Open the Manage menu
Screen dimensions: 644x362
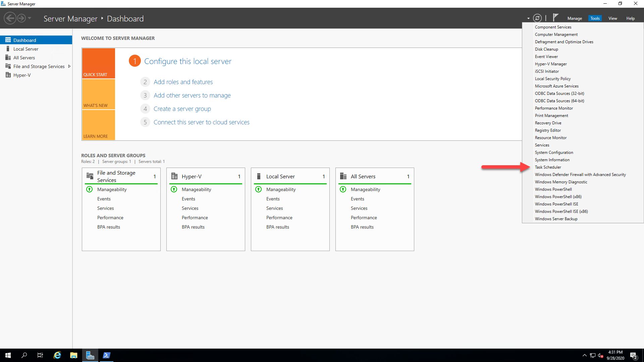tap(575, 18)
